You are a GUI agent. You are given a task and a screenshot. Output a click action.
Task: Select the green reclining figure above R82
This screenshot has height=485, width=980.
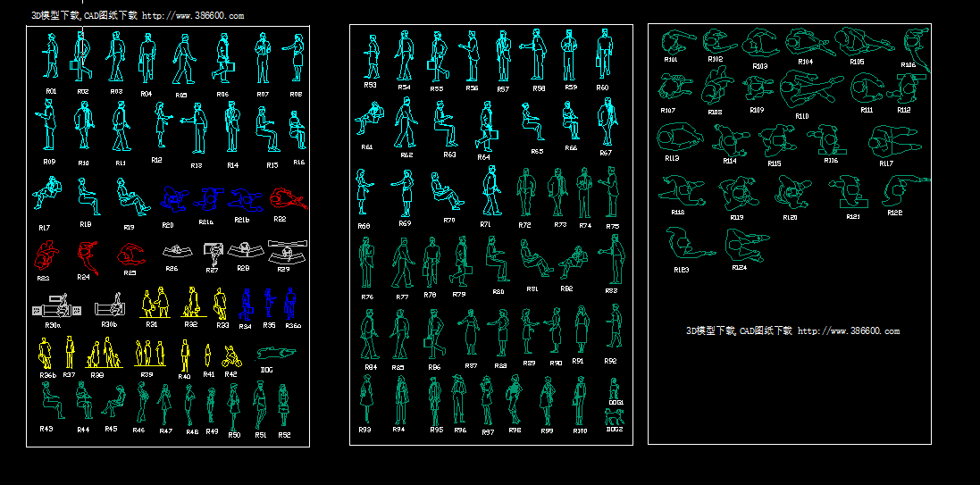(x=573, y=262)
